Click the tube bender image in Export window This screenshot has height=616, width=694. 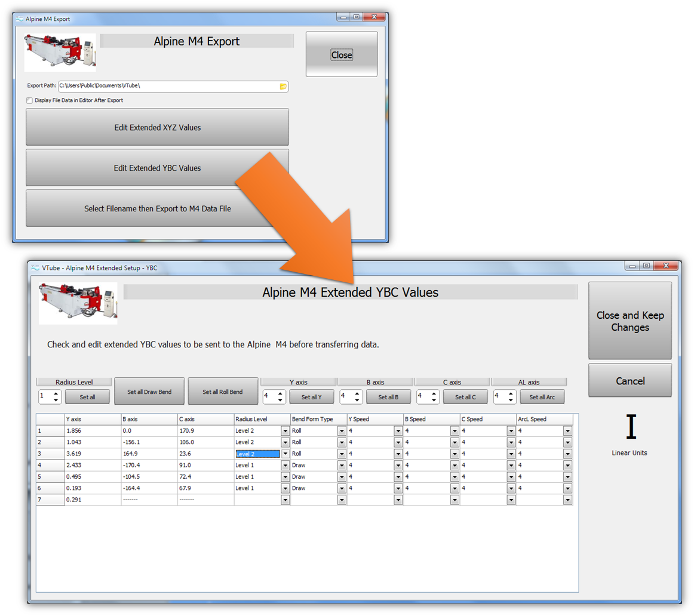(x=60, y=53)
